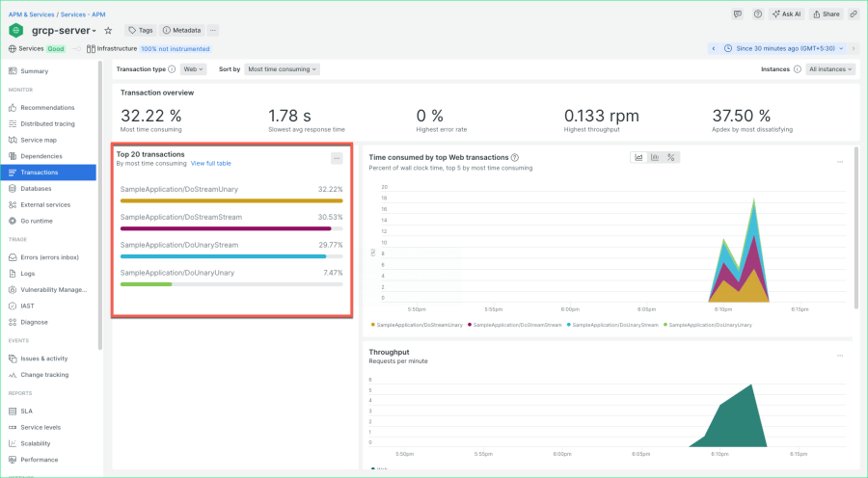Screen dimensions: 868x478
Task: Click the info icon next to Instances
Action: click(797, 69)
